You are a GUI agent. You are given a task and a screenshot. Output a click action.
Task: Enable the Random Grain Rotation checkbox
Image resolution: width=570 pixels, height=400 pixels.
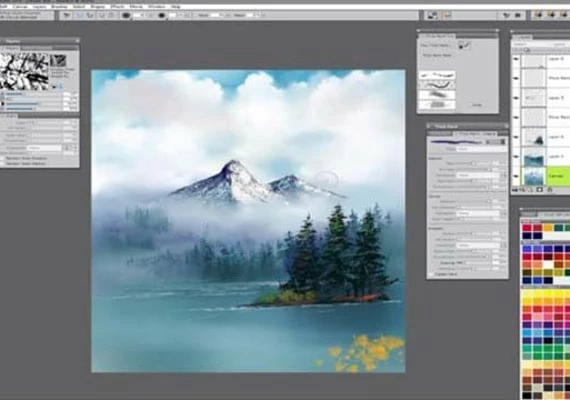(3, 159)
